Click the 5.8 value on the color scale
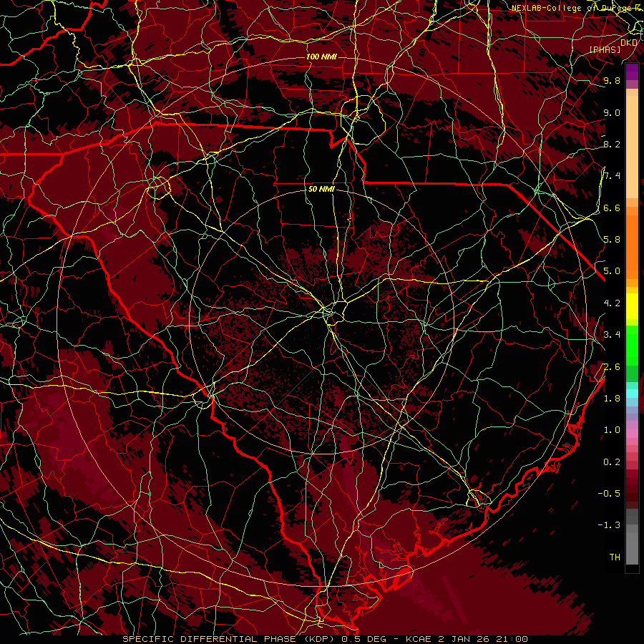The width and height of the screenshot is (644, 644). (612, 240)
